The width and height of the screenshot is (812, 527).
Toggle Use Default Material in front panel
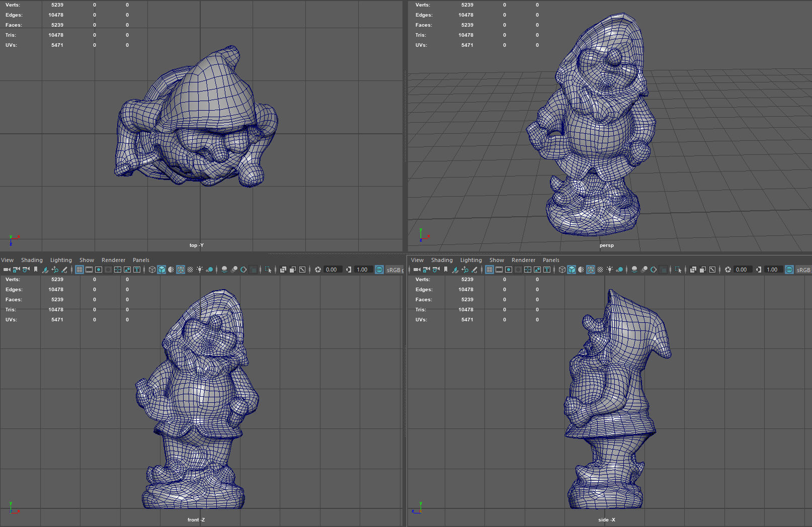click(x=171, y=270)
